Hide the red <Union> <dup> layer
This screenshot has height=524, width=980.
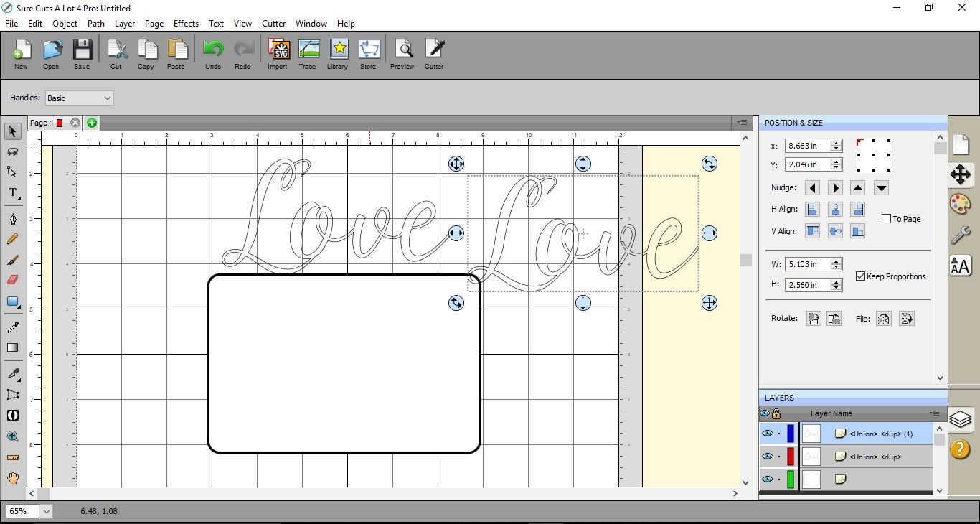coord(768,457)
